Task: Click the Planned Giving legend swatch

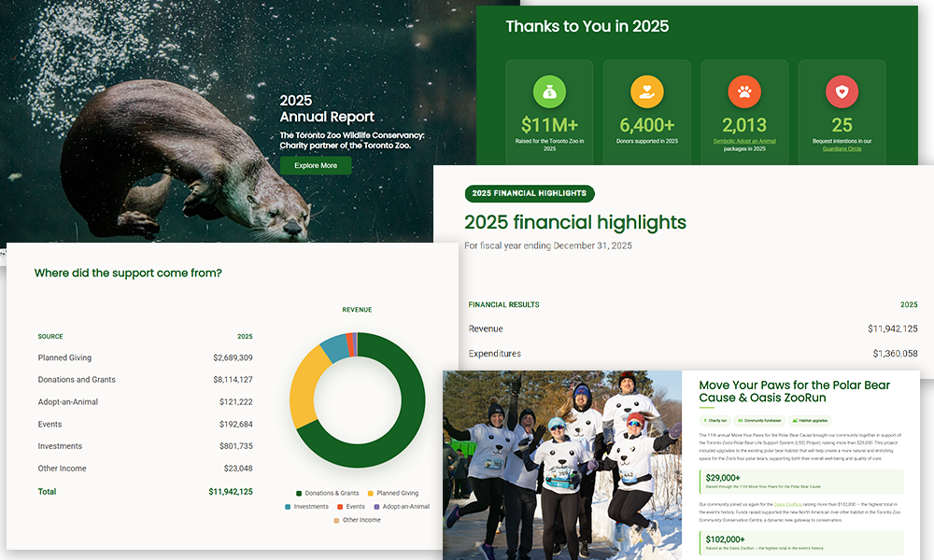Action: (371, 494)
